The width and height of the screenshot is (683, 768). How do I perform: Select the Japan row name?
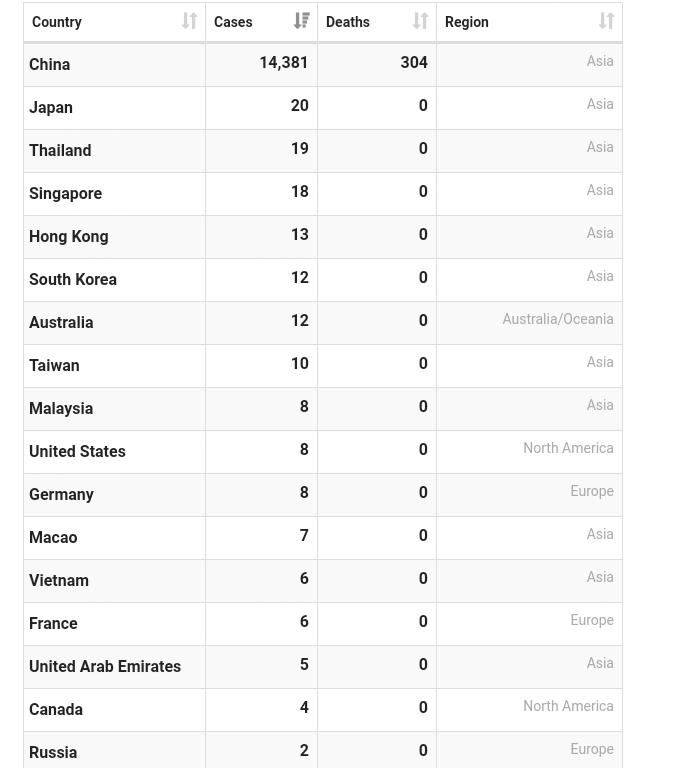[51, 108]
